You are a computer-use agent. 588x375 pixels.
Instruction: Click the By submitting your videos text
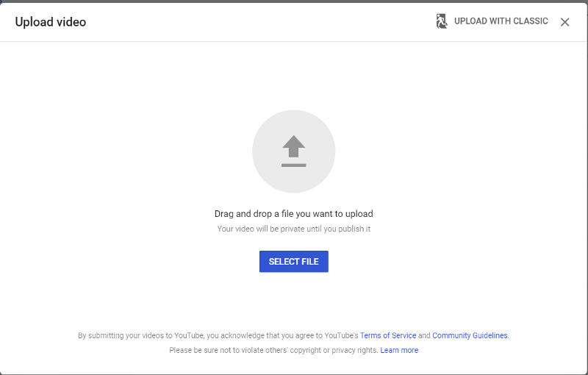point(218,335)
